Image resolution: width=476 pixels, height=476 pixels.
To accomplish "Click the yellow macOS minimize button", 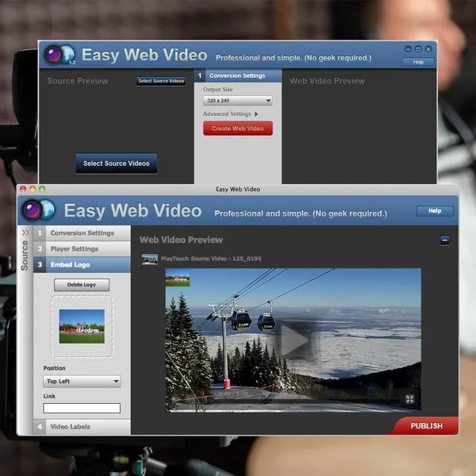I will point(33,189).
